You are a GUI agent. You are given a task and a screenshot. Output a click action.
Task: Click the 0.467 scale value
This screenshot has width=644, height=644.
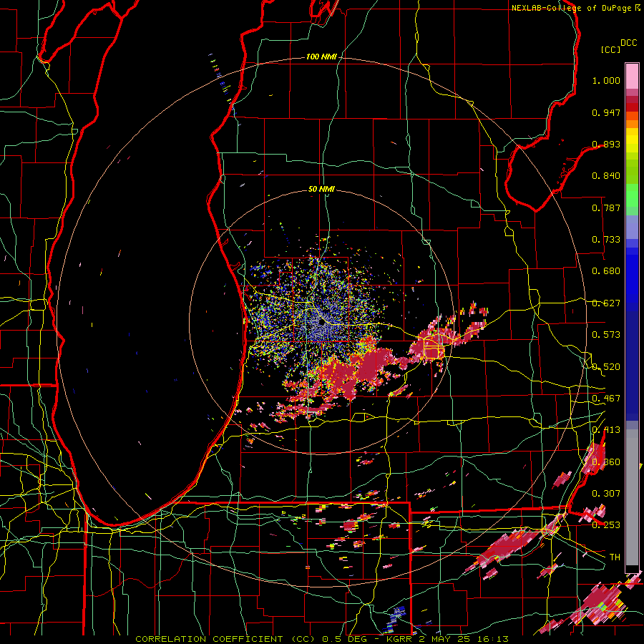[x=606, y=399]
